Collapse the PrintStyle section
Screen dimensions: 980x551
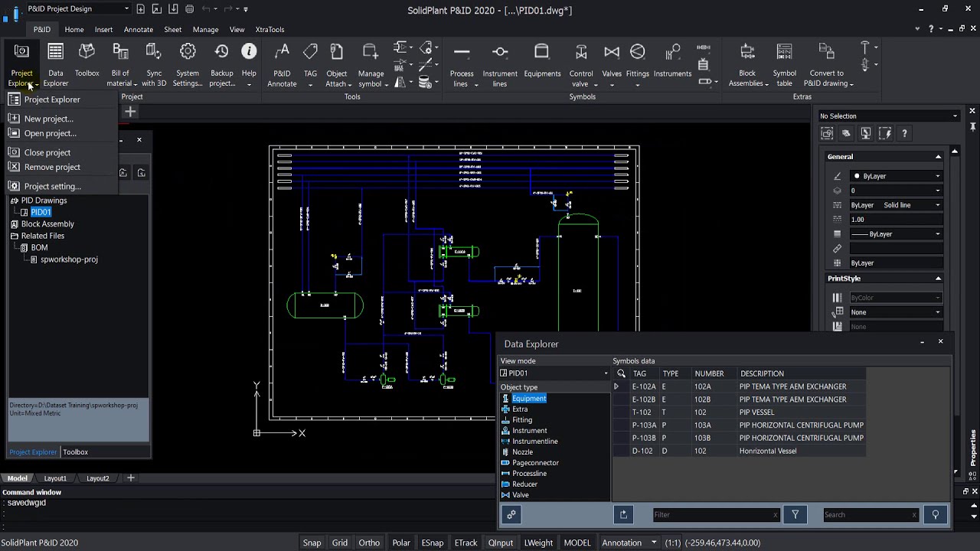[x=938, y=279]
